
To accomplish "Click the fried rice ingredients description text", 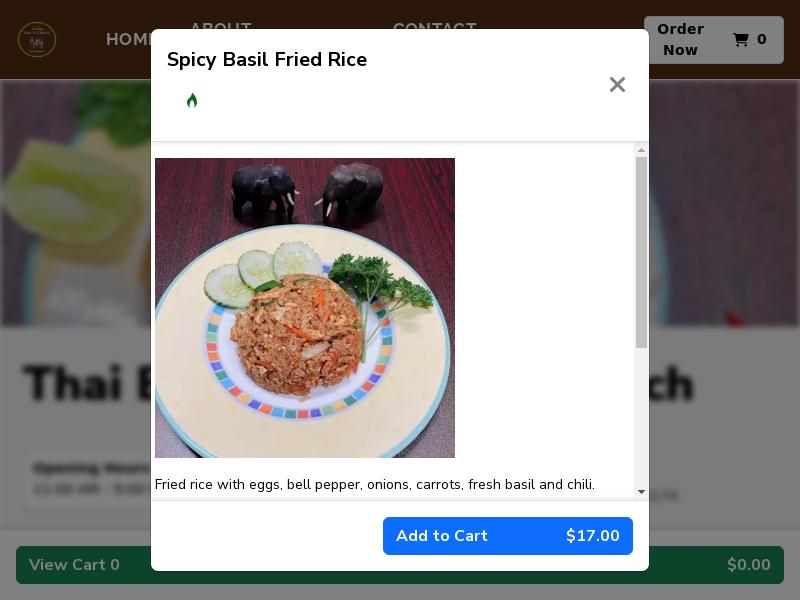I will click(x=374, y=484).
